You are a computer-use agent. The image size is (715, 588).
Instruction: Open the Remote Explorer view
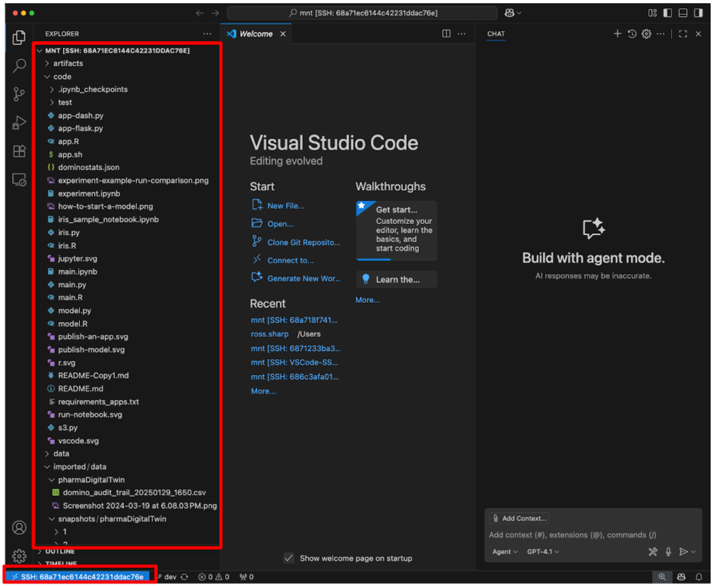click(19, 180)
